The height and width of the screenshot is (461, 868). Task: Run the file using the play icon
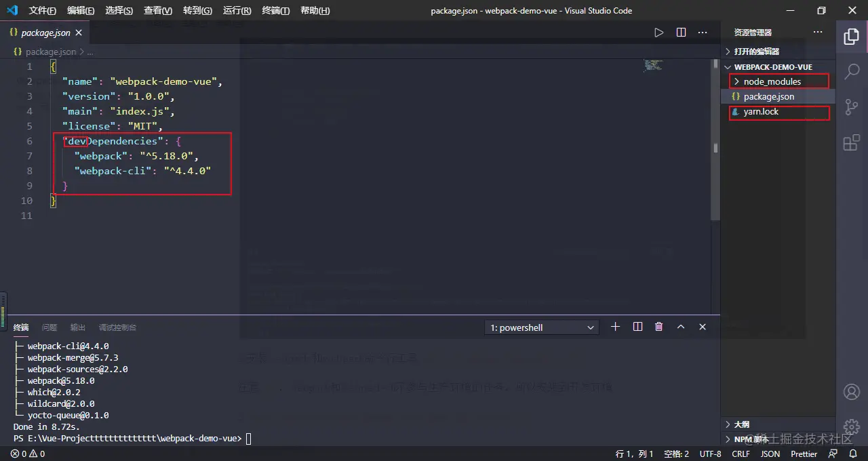pyautogui.click(x=658, y=32)
